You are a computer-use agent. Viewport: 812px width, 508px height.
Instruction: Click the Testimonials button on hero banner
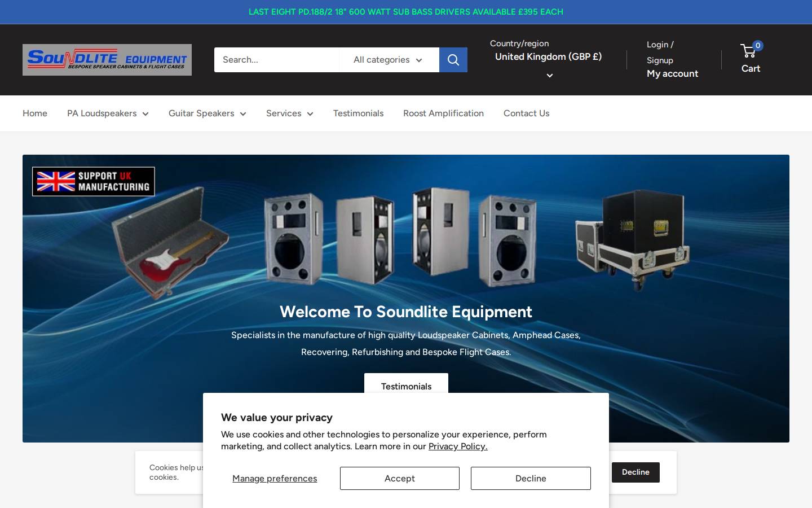tap(406, 384)
